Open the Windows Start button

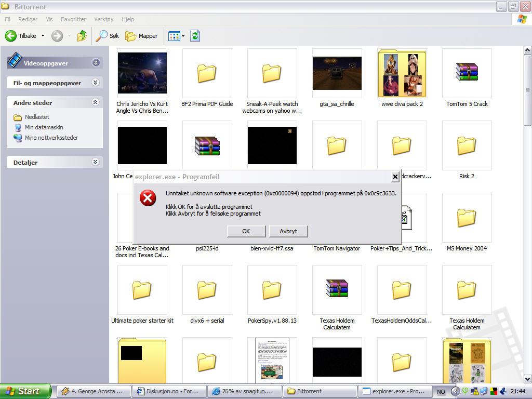pyautogui.click(x=25, y=391)
